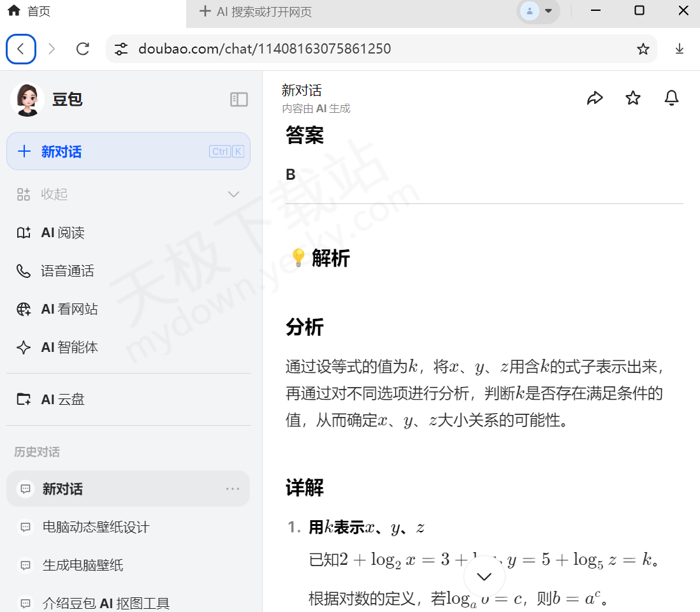Jump to the latest message with the chevron
Screen dimensions: 700x612
pyautogui.click(x=484, y=576)
